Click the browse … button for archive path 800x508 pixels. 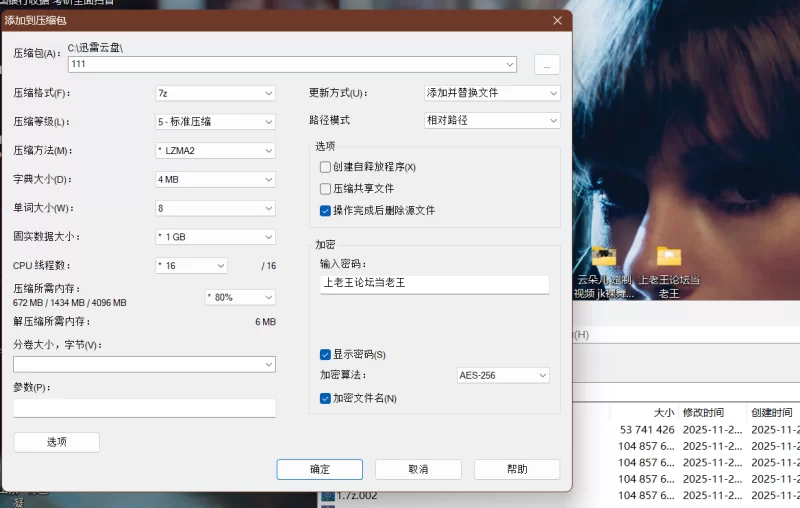(547, 65)
